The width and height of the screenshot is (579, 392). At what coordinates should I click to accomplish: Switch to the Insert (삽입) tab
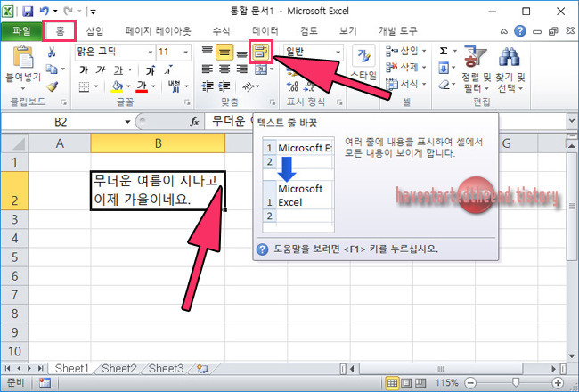click(95, 31)
